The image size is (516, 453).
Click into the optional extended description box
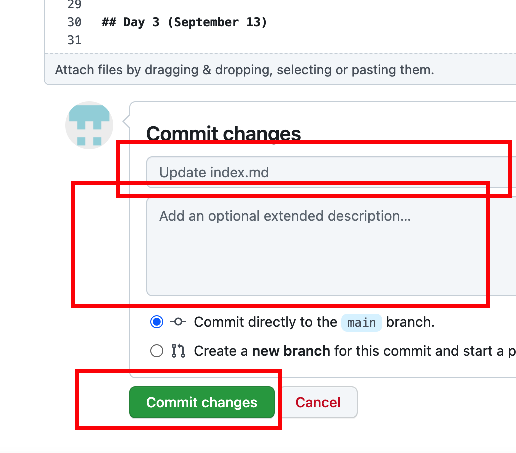coord(331,247)
